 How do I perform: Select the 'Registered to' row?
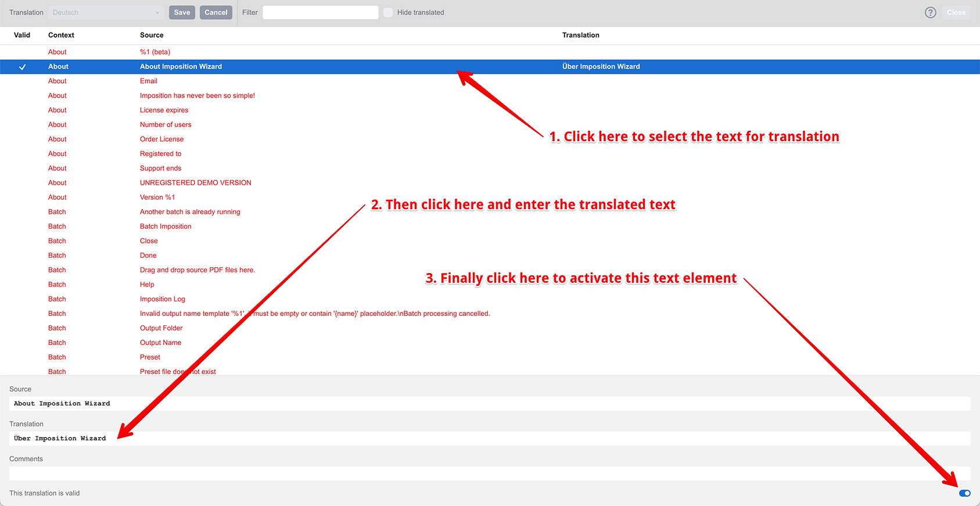pos(490,154)
